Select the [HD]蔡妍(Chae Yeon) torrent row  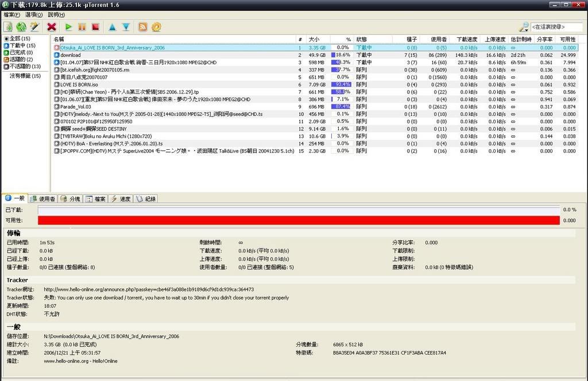click(315, 92)
